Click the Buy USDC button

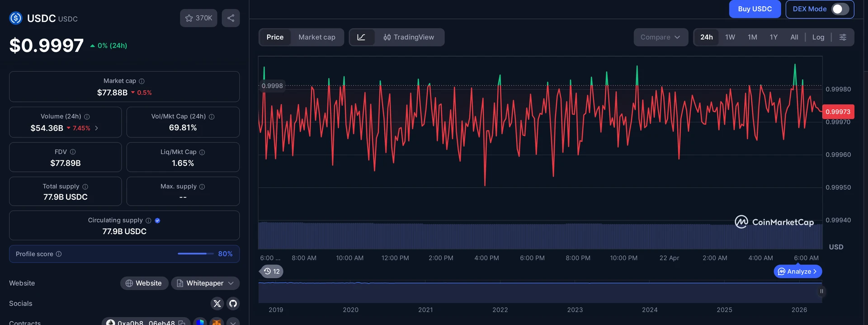[755, 9]
